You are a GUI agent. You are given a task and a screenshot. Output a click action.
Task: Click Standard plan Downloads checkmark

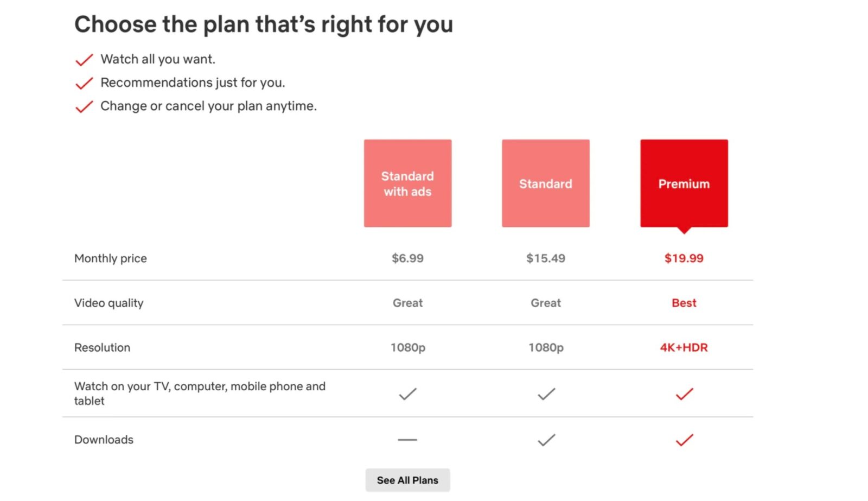coord(546,440)
